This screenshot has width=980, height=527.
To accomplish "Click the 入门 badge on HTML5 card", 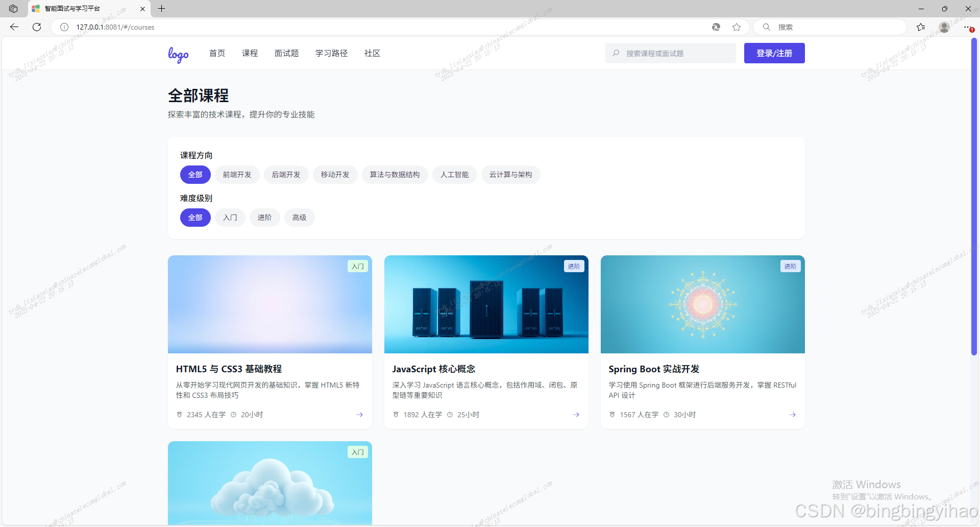I will click(x=358, y=266).
